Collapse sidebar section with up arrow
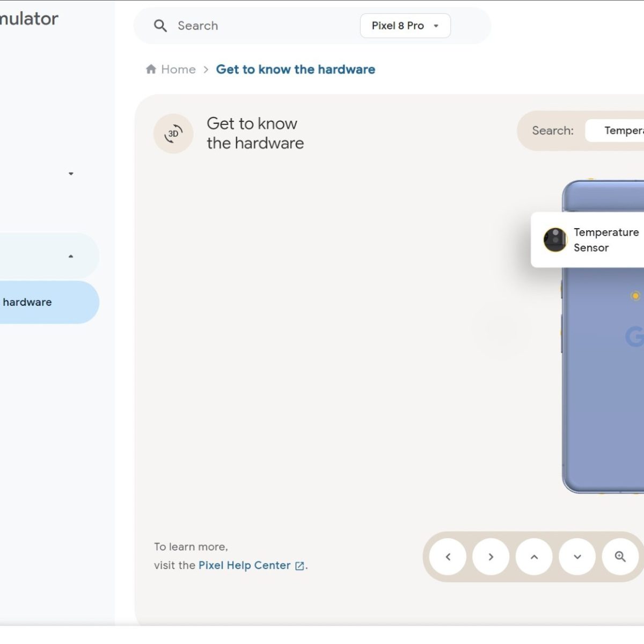The image size is (644, 644). click(71, 257)
